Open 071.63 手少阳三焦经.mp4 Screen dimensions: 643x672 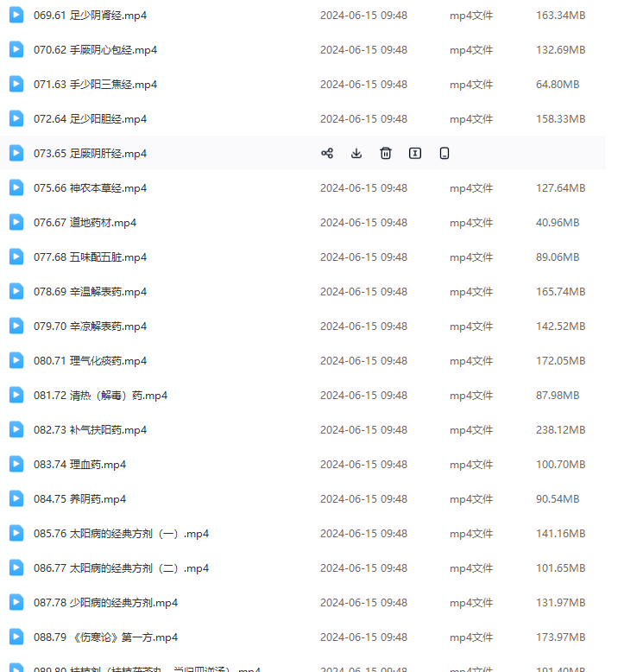point(95,85)
